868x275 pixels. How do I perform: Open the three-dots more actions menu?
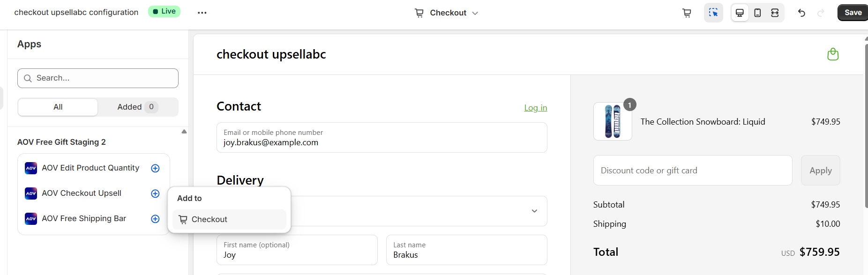[x=202, y=13]
